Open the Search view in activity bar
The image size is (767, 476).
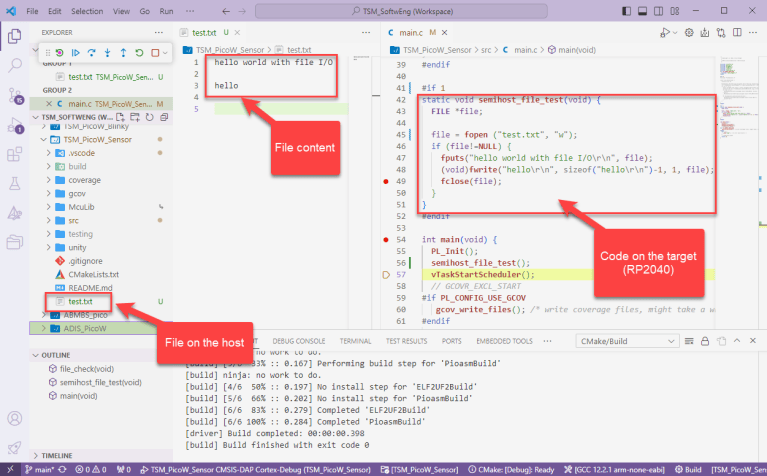(x=15, y=65)
